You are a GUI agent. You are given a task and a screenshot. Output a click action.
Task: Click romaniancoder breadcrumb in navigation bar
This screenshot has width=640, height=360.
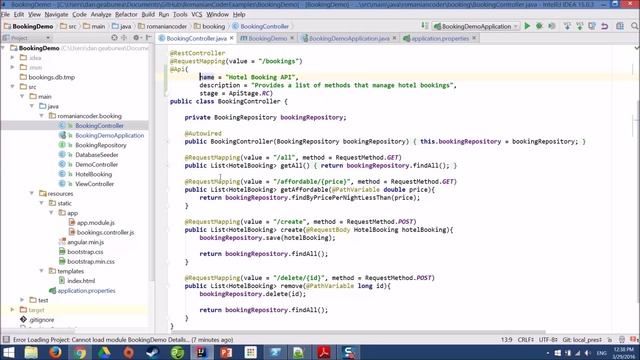click(162, 26)
